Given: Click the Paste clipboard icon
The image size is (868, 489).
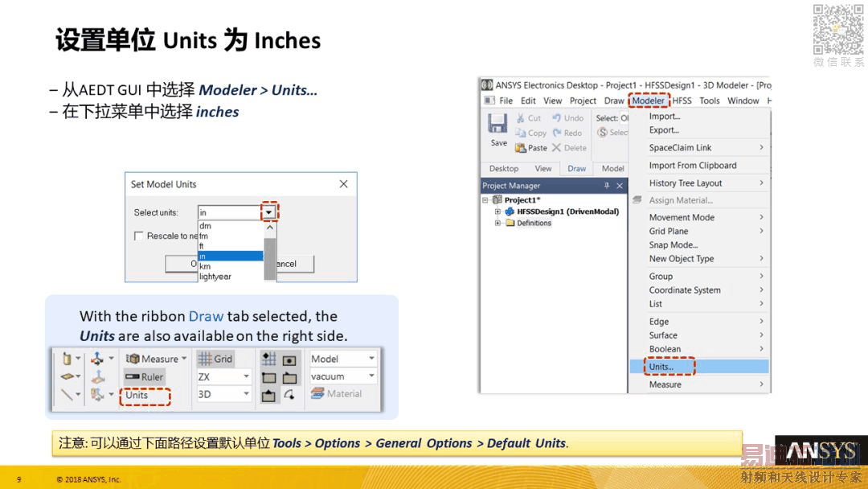Looking at the screenshot, I should [520, 148].
